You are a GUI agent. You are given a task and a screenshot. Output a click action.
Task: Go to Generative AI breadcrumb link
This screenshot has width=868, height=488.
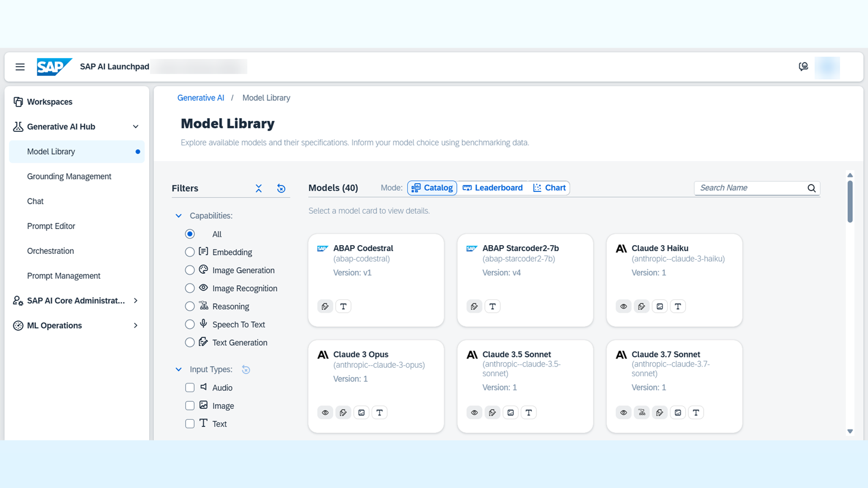(x=201, y=98)
